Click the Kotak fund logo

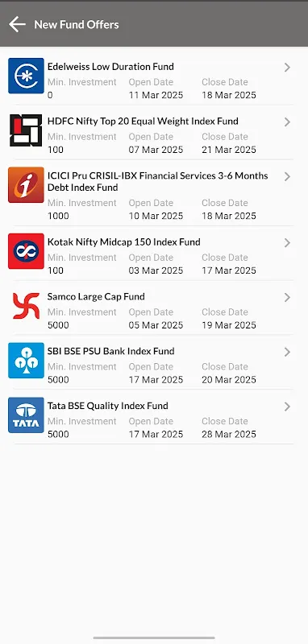26,251
